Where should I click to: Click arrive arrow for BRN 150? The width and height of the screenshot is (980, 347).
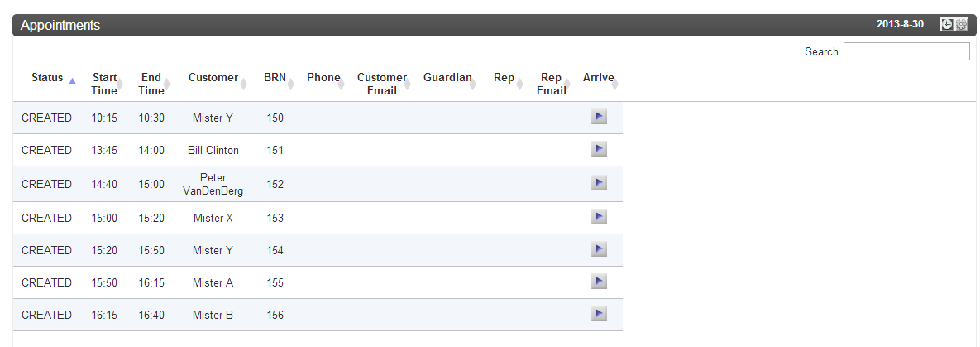pos(599,117)
